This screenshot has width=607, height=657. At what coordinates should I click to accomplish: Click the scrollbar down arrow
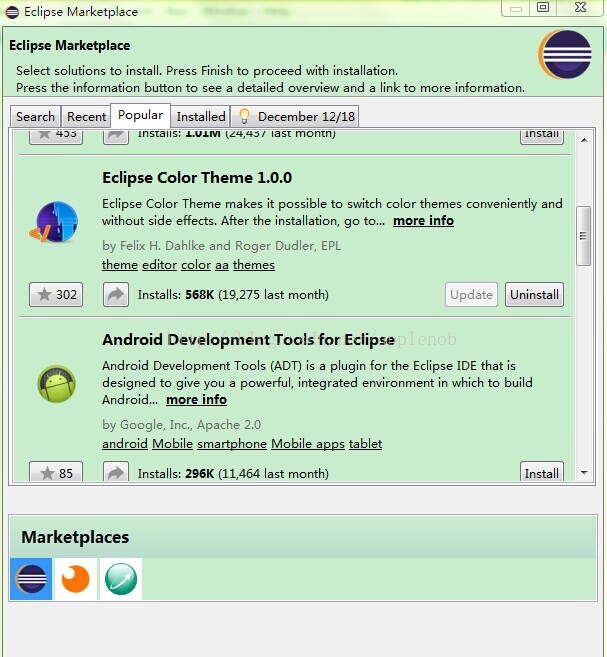coord(584,473)
